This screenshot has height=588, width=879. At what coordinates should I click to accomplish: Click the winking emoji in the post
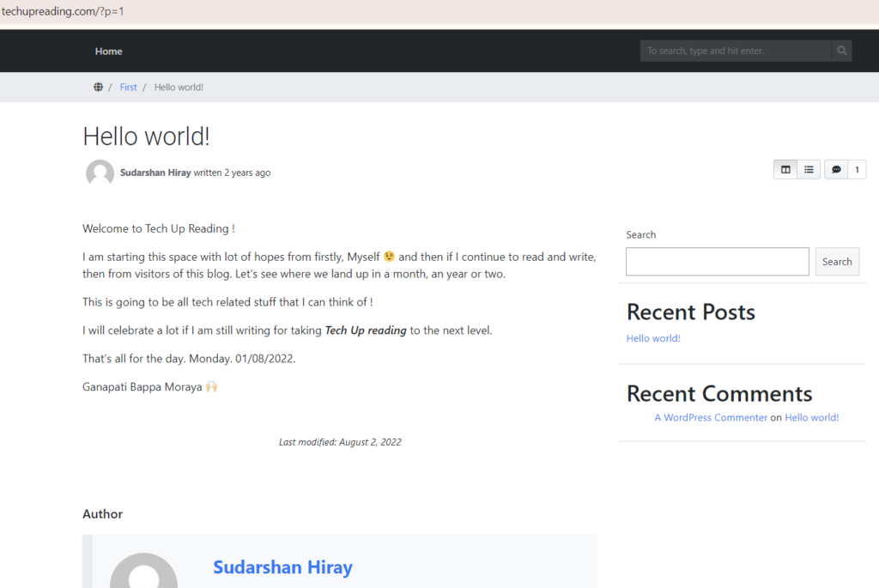389,256
